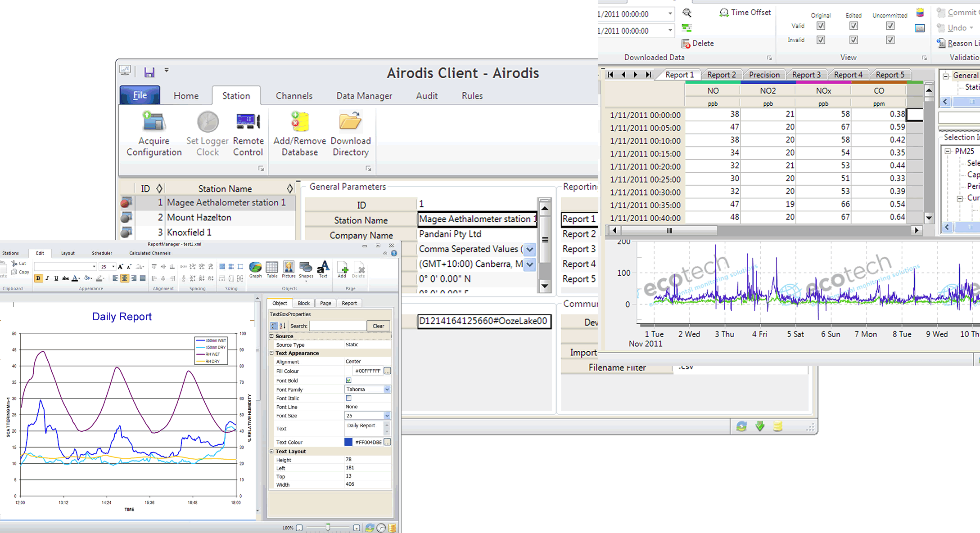Open the Shapes dropdown in Objects group
This screenshot has width=980, height=533.
(x=306, y=271)
